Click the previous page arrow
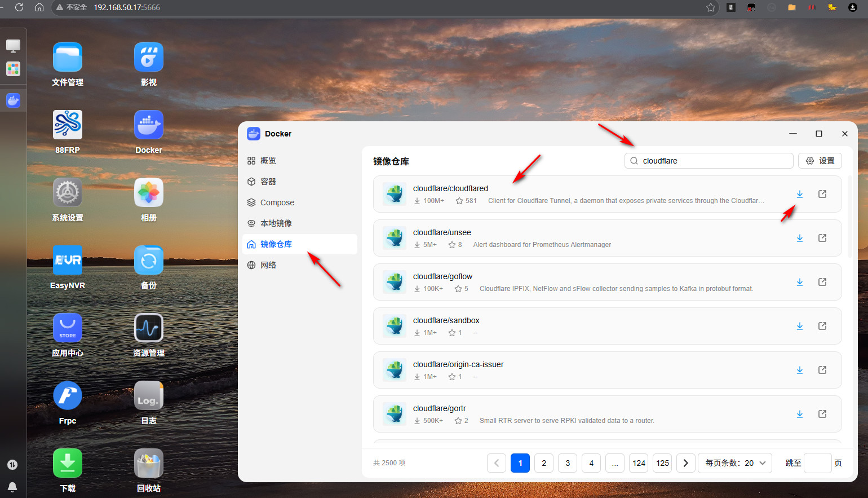 [497, 463]
